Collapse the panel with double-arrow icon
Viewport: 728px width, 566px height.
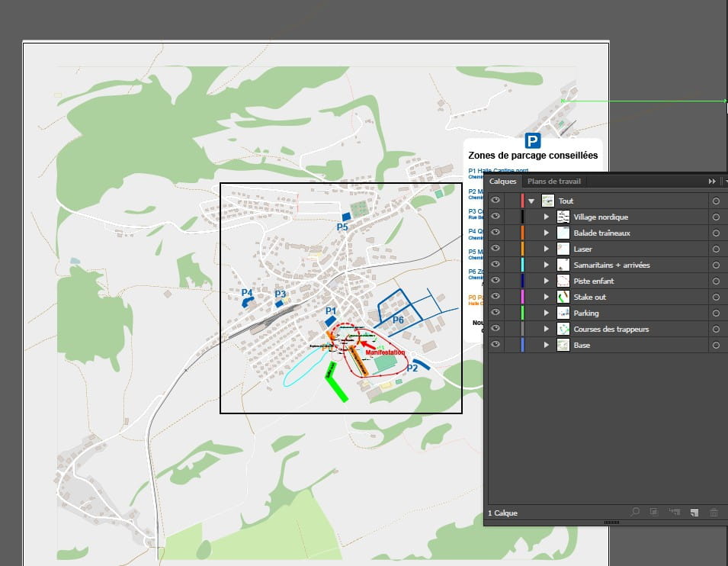pyautogui.click(x=712, y=182)
